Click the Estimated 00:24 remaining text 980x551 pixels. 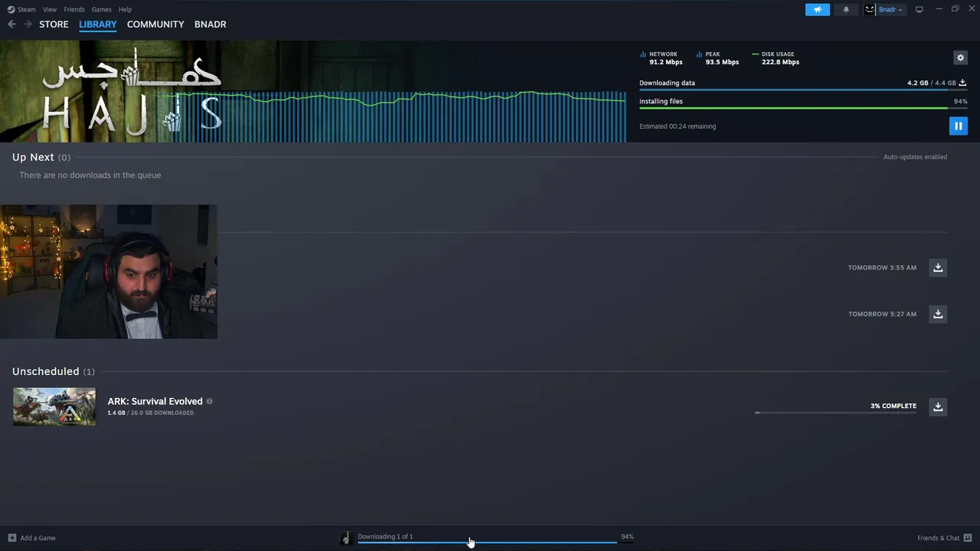click(x=678, y=126)
